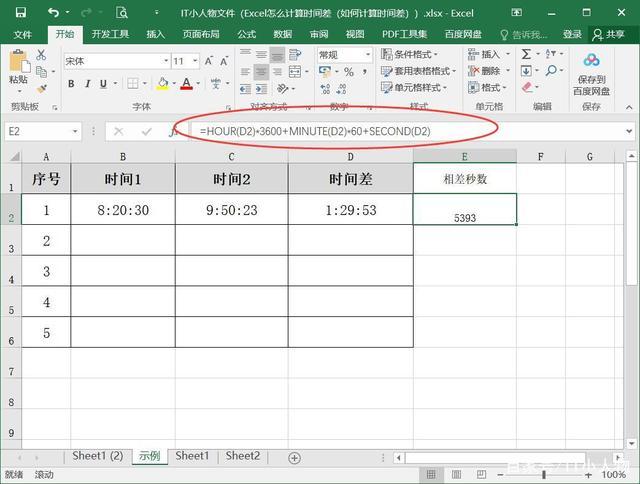Toggle Wrap Text icon

pos(295,55)
